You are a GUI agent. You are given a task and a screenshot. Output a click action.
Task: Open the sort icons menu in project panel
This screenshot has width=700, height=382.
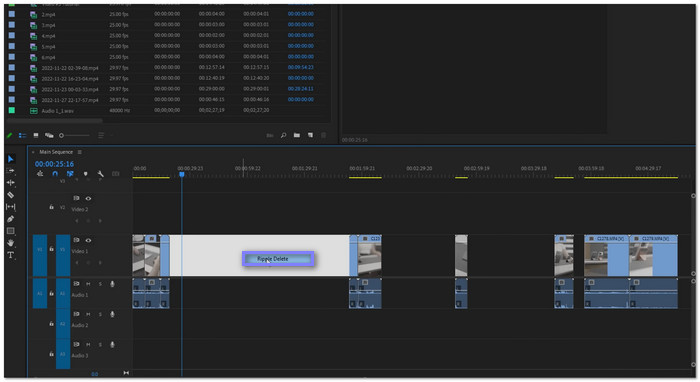(101, 135)
